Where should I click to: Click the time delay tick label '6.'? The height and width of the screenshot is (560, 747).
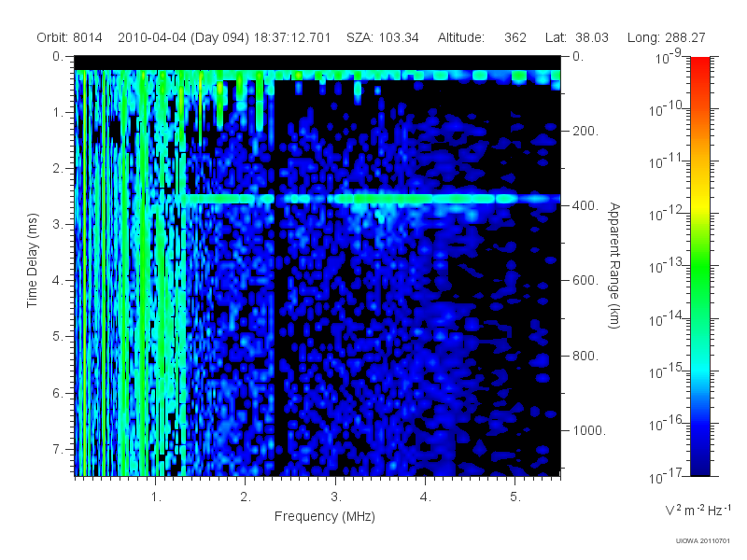(58, 393)
